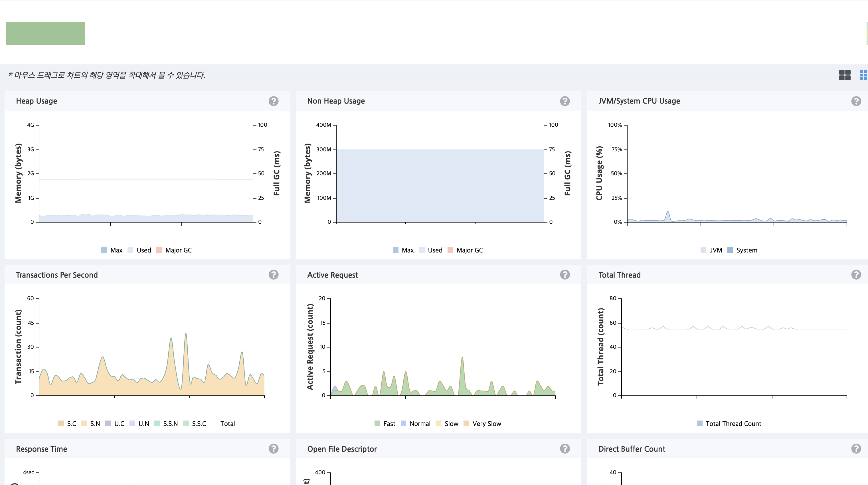Click the Active Request help icon
868x485 pixels.
pyautogui.click(x=565, y=275)
